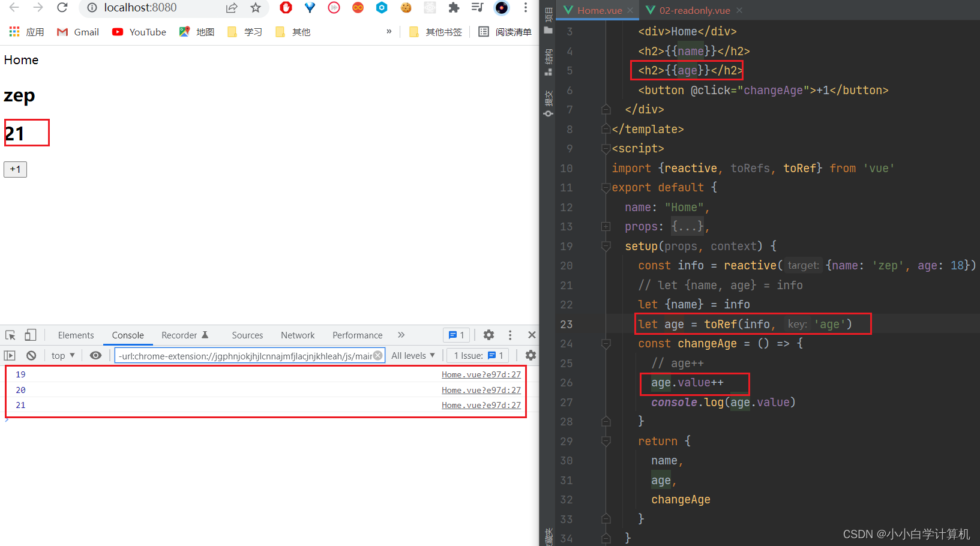Open Home.vue source link for log 20
The width and height of the screenshot is (980, 546).
[481, 390]
